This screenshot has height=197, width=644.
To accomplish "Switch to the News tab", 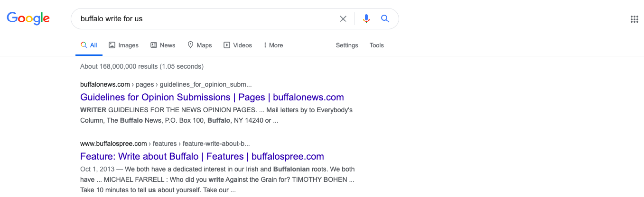I will pos(163,45).
